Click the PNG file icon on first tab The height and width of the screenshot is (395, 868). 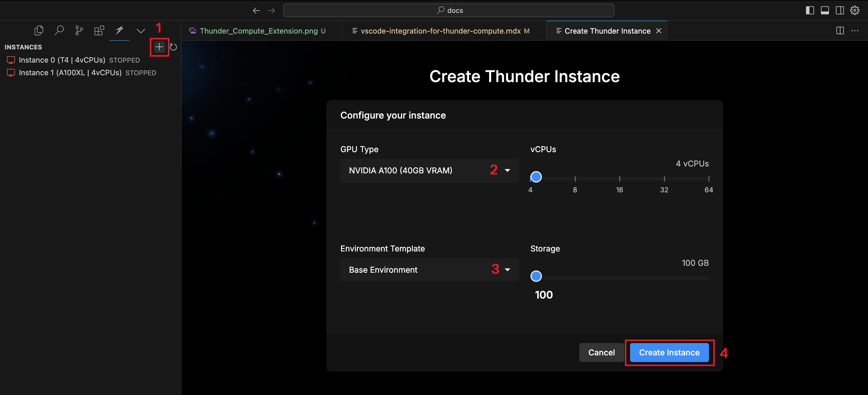pos(193,31)
